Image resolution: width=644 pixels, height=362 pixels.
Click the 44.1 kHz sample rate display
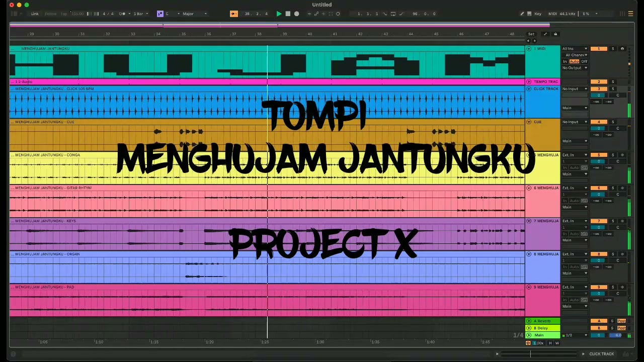tap(568, 14)
